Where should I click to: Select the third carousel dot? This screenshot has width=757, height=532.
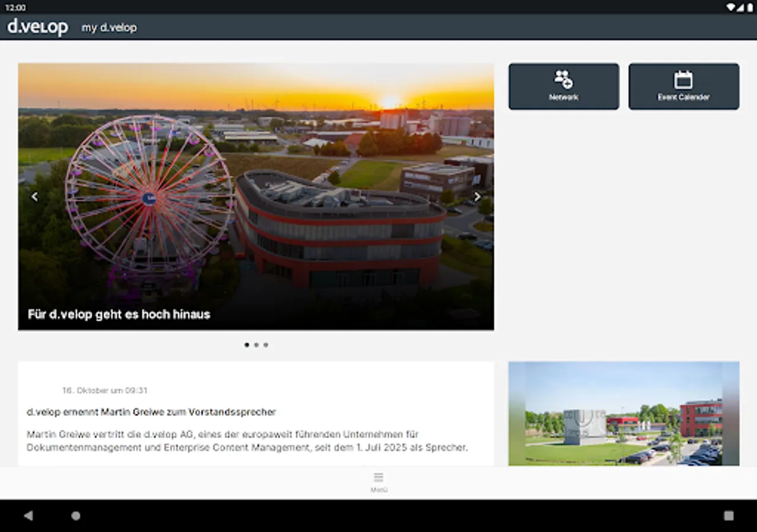266,345
